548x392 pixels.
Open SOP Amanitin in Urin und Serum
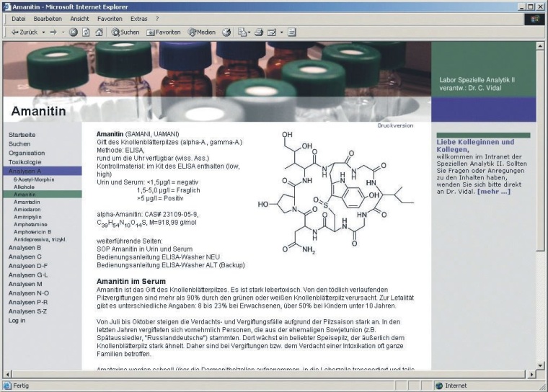(x=141, y=249)
